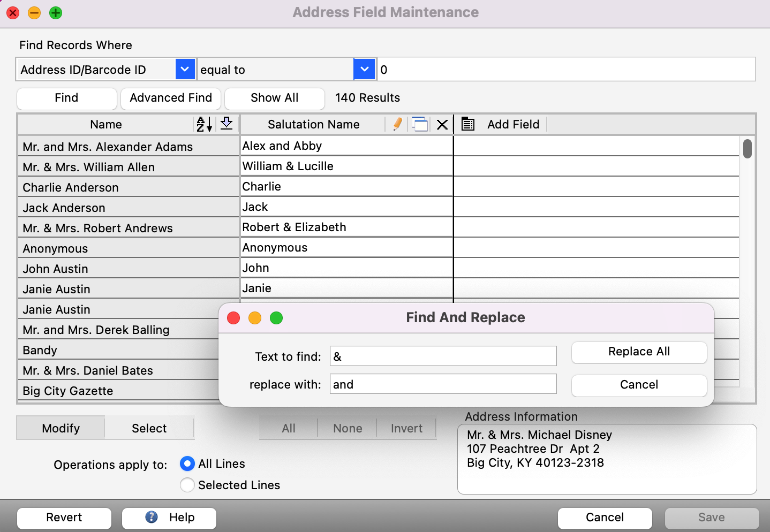Click the question mark icon on Help button
This screenshot has width=770, height=532.
(x=150, y=518)
